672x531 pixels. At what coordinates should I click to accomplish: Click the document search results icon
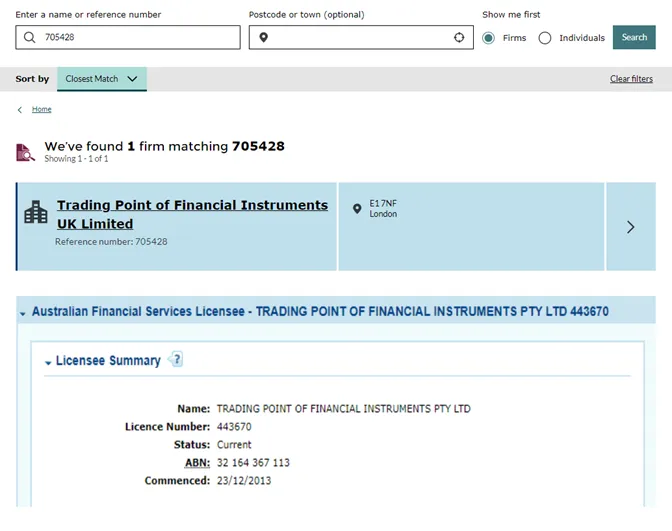tap(25, 153)
